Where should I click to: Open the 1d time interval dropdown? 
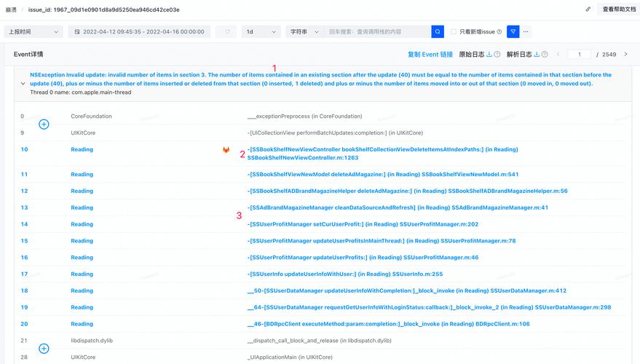(x=261, y=32)
